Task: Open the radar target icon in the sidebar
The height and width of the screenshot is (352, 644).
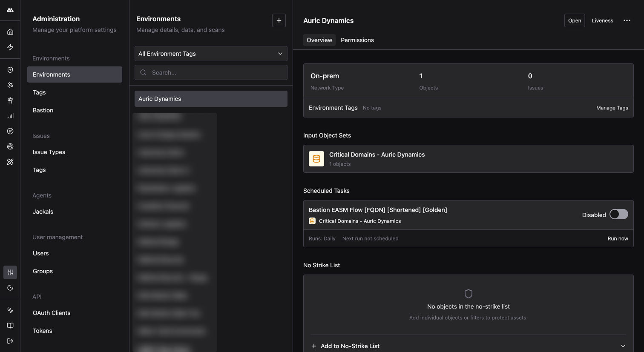Action: (10, 146)
